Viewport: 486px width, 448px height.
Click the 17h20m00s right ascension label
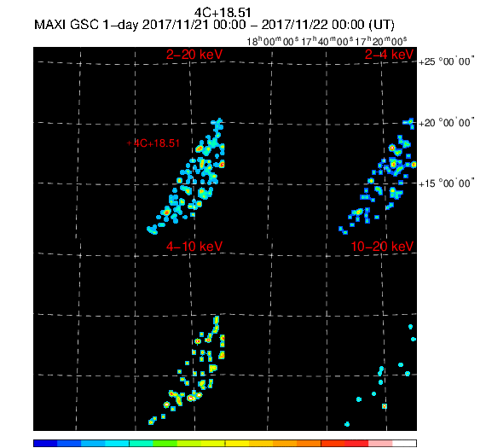click(x=381, y=41)
